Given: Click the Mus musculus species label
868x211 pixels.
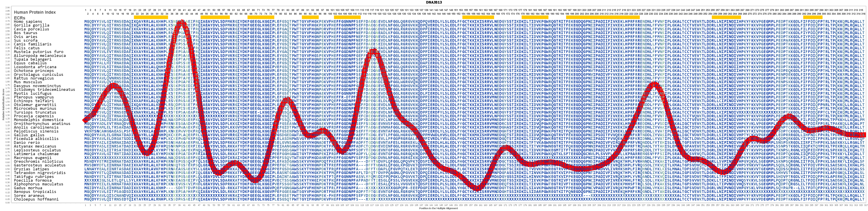Looking at the screenshot, I should (28, 82).
